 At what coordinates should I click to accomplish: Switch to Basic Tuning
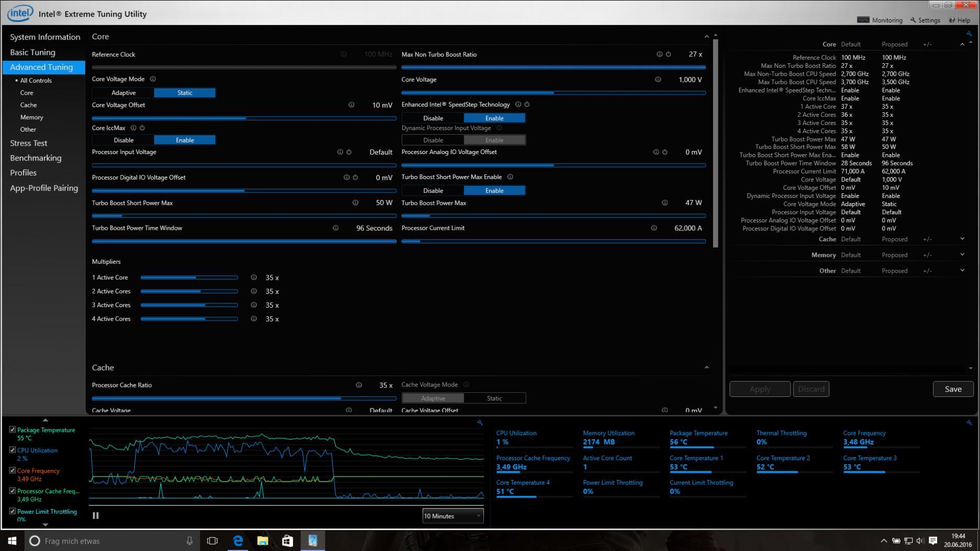pos(32,52)
